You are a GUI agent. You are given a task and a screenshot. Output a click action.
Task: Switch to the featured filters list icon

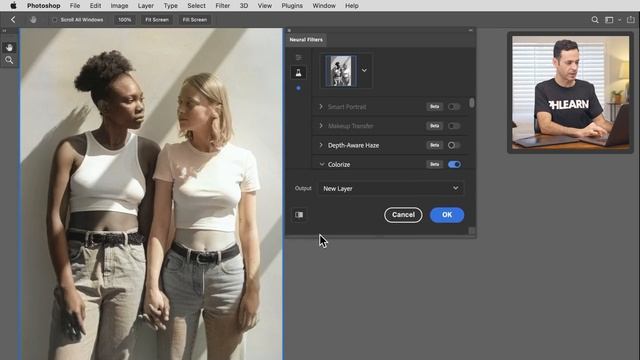point(298,58)
